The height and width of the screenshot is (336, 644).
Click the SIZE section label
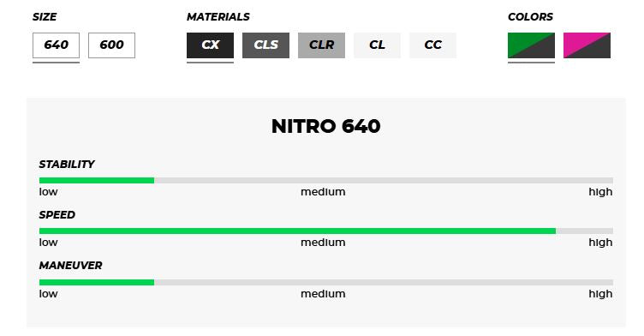pyautogui.click(x=45, y=17)
